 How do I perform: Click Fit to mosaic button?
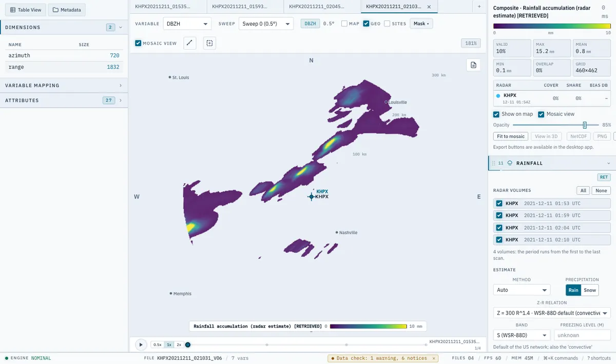point(511,136)
